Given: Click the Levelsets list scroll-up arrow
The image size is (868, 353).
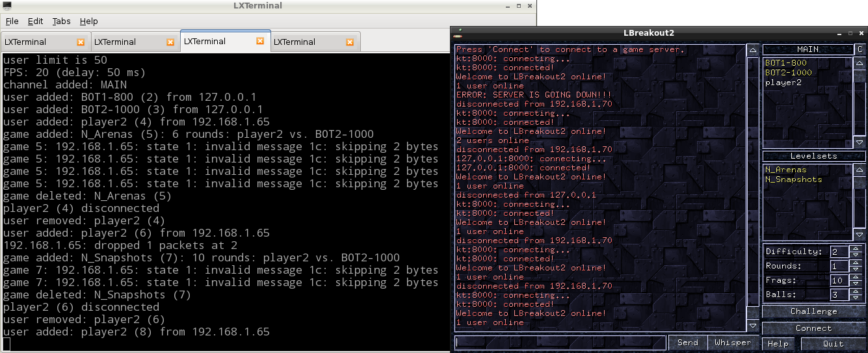Looking at the screenshot, I should [x=860, y=170].
